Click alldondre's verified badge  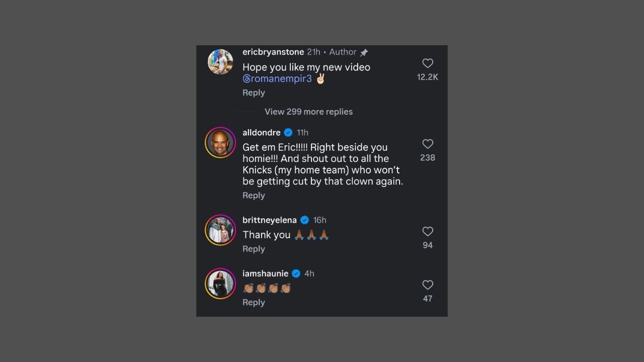click(x=288, y=133)
